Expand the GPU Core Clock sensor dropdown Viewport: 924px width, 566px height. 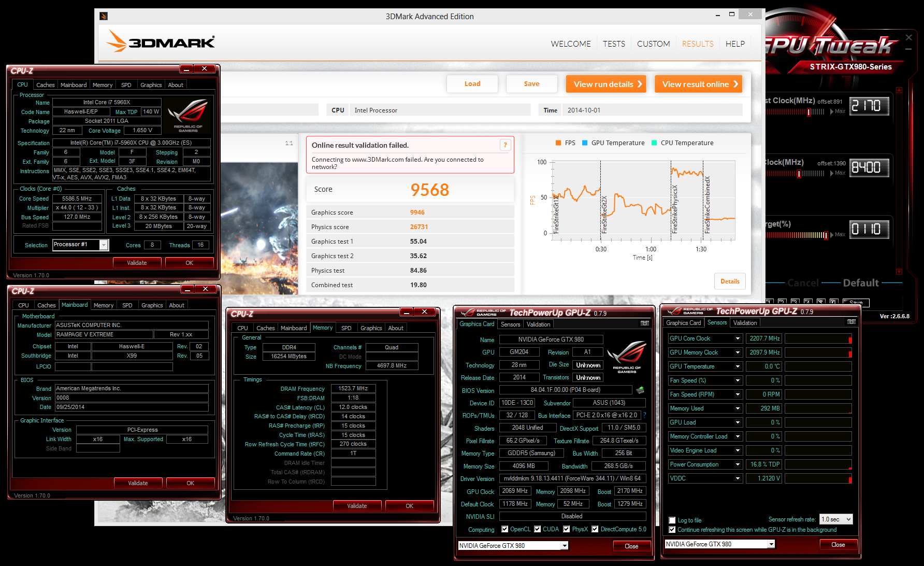(x=738, y=338)
